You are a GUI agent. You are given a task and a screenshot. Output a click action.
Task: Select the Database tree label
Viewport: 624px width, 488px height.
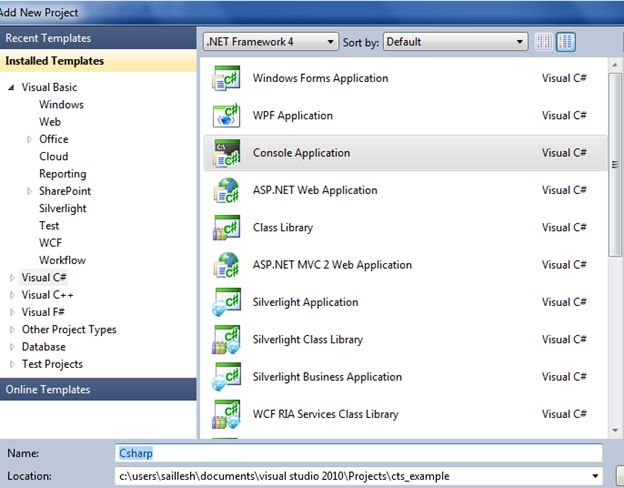coord(44,347)
